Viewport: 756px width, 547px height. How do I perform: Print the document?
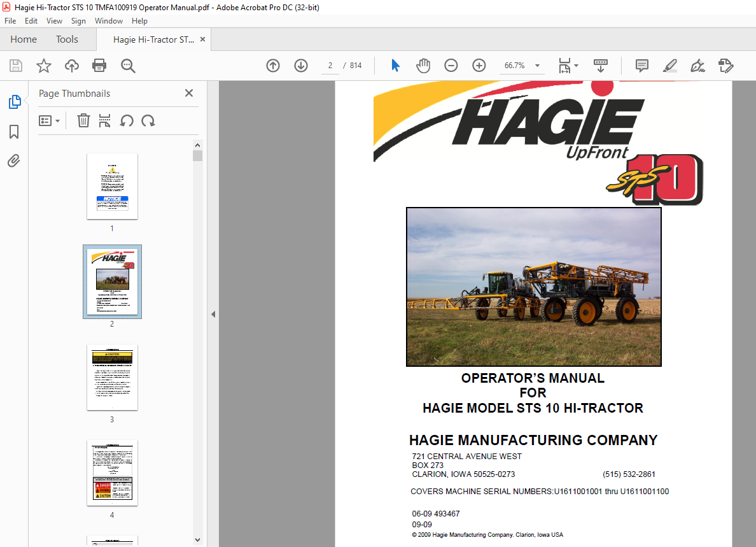(x=99, y=66)
